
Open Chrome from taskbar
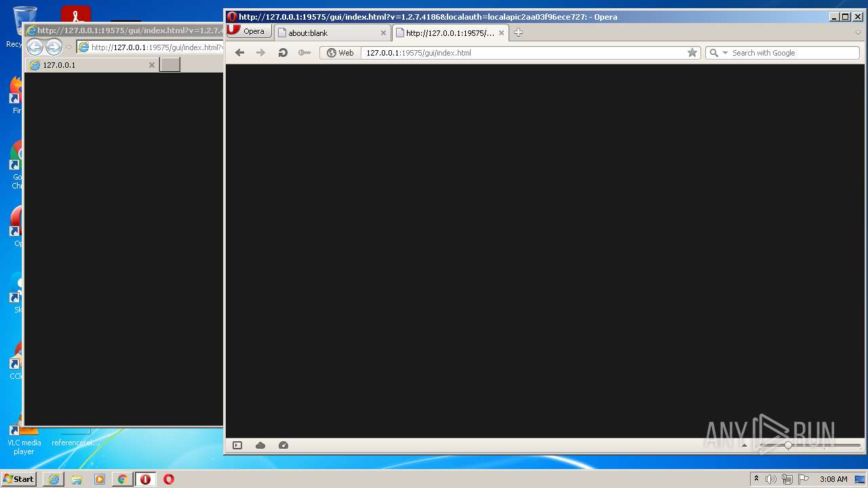point(123,479)
